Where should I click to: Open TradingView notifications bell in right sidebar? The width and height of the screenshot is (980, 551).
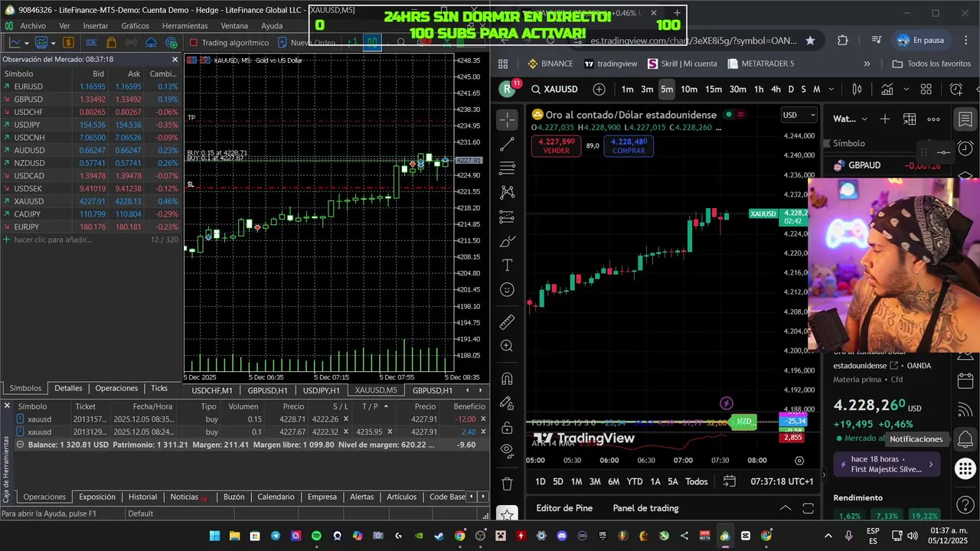pyautogui.click(x=965, y=439)
